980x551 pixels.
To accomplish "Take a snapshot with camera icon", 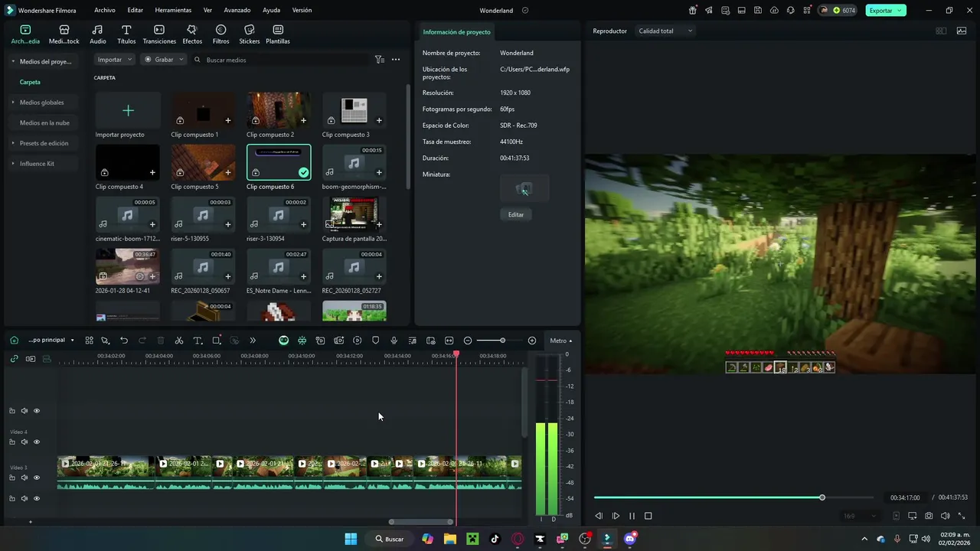I will pos(929,517).
